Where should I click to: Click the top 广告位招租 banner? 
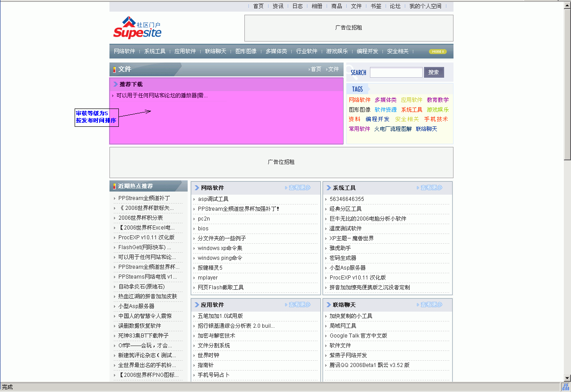pyautogui.click(x=348, y=28)
